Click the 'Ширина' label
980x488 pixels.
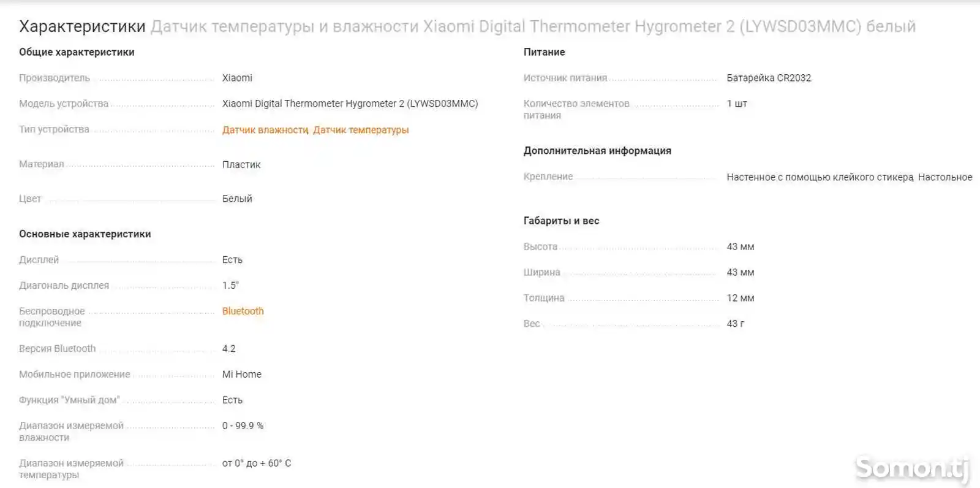tap(542, 272)
